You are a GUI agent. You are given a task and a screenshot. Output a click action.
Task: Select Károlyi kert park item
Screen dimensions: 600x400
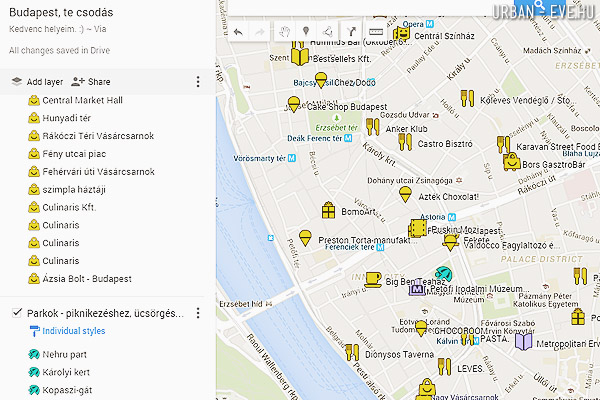(x=59, y=372)
